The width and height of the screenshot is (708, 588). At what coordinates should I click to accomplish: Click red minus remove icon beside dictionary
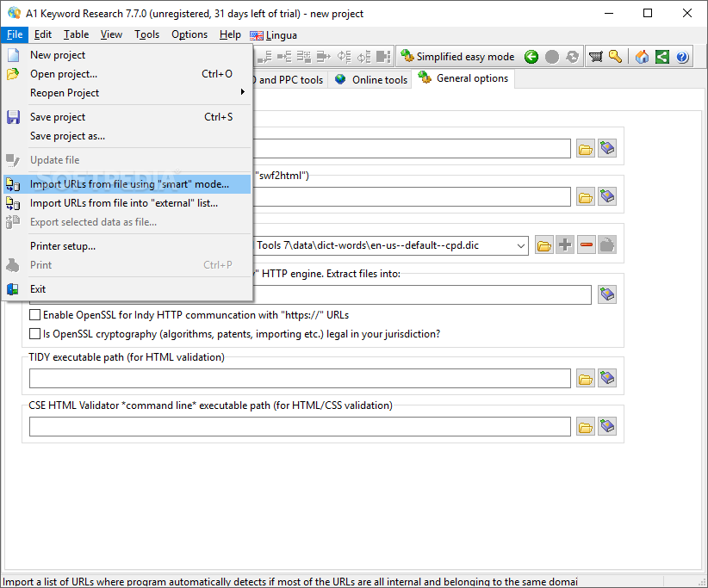586,245
